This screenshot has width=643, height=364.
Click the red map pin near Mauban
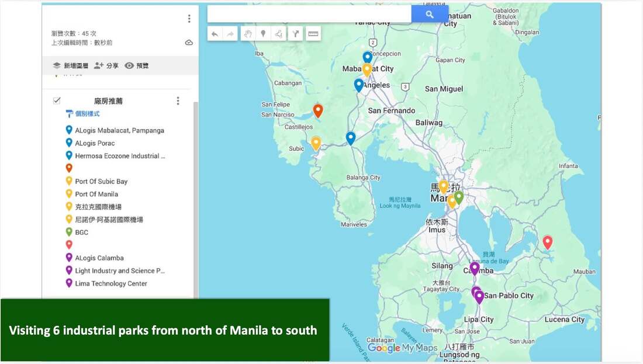[548, 242]
